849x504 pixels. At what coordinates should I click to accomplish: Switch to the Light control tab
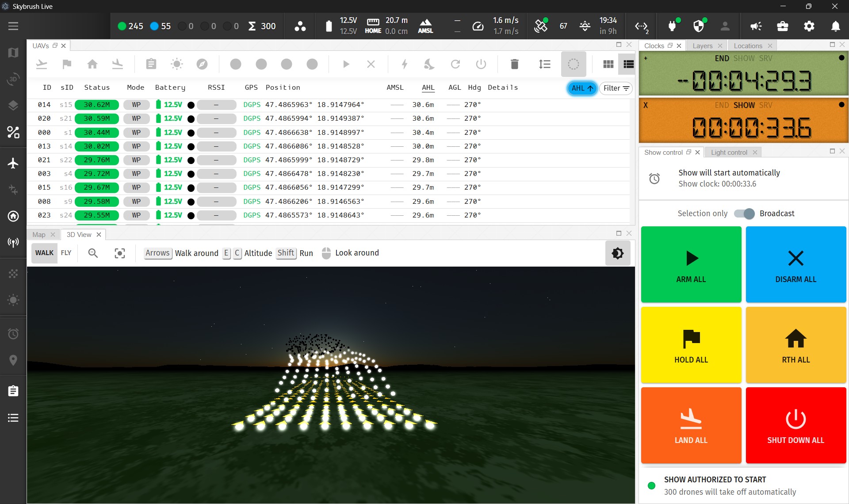coord(729,152)
